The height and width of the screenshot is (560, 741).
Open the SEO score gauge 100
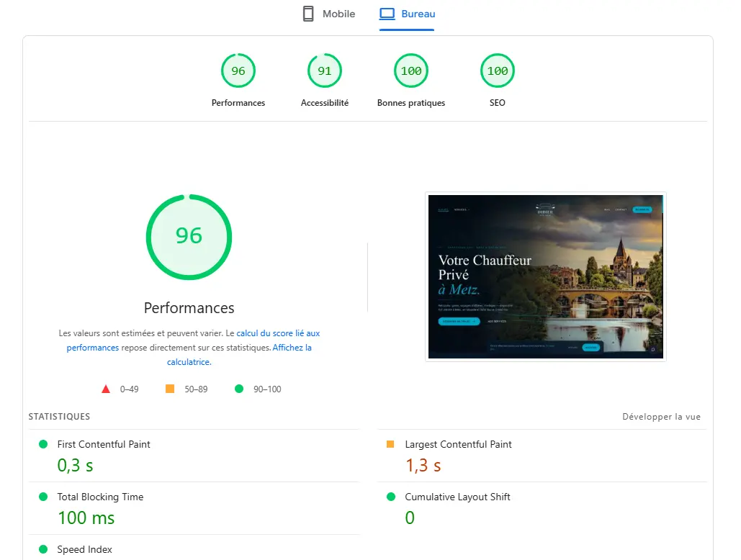[x=497, y=71]
